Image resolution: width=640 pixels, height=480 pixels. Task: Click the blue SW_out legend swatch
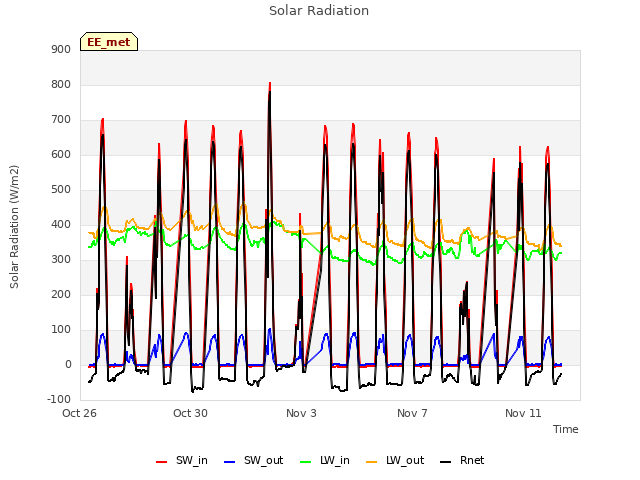coord(230,462)
